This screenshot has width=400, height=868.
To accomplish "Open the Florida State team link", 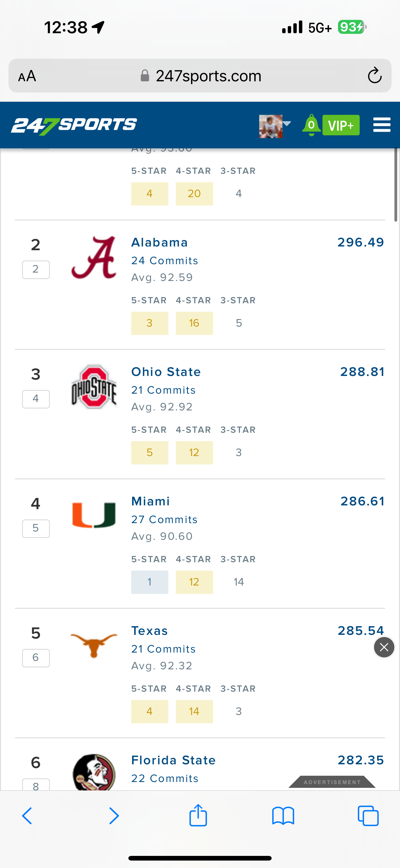I will click(173, 761).
